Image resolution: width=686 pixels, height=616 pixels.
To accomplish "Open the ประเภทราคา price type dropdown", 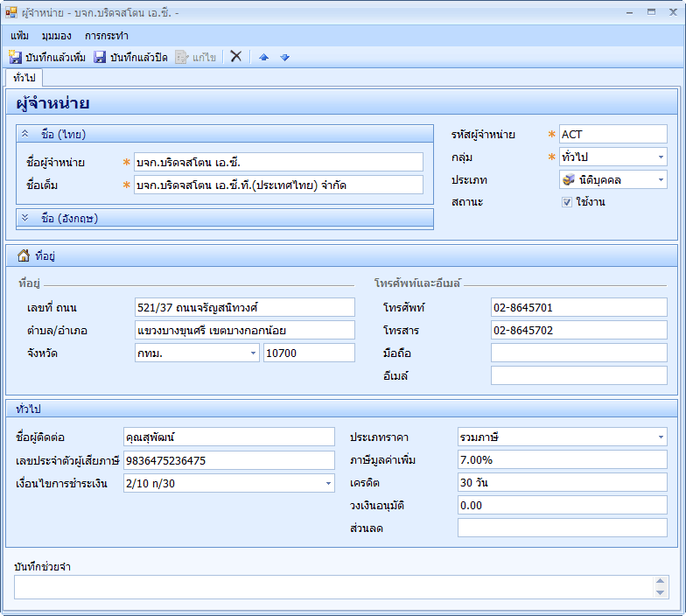I will coord(660,437).
